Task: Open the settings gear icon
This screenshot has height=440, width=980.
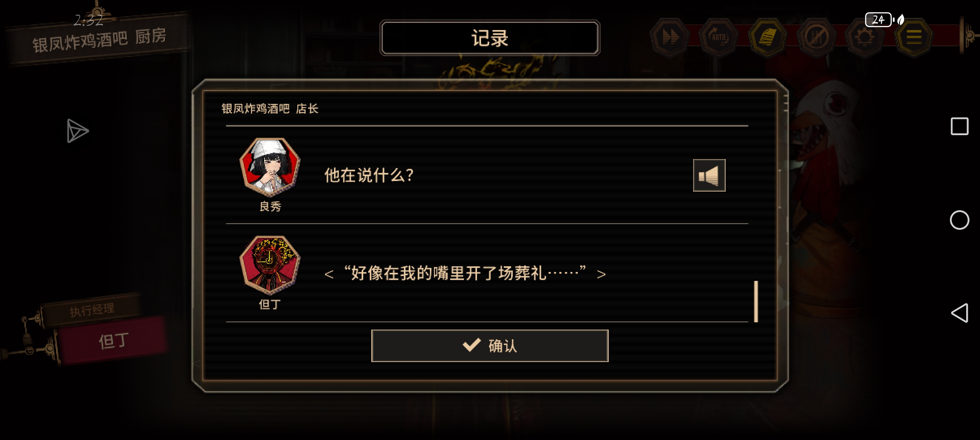Action: click(x=865, y=37)
